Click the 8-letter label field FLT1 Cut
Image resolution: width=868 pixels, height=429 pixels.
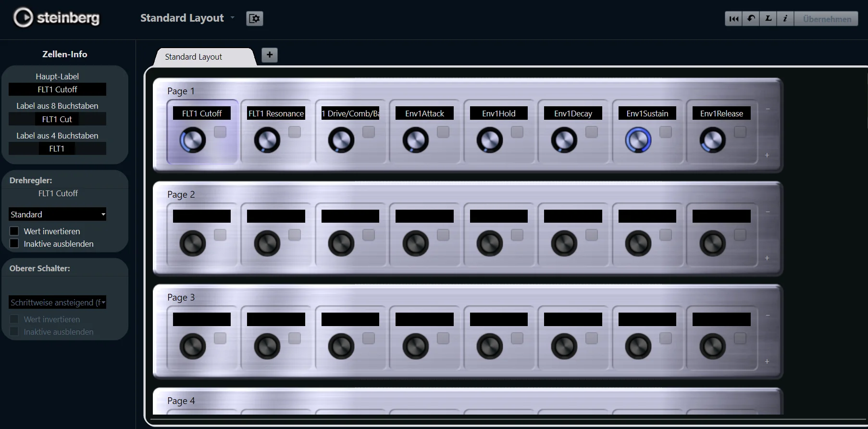coord(58,119)
